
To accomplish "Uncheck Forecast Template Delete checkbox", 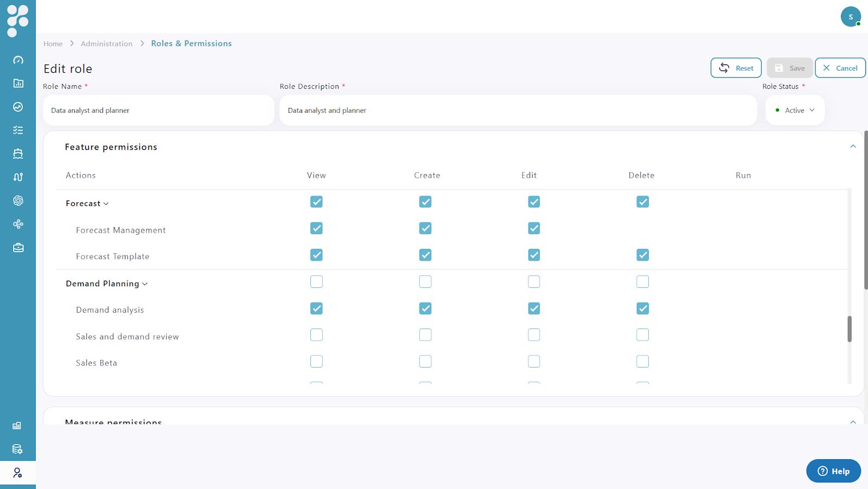I will 642,255.
